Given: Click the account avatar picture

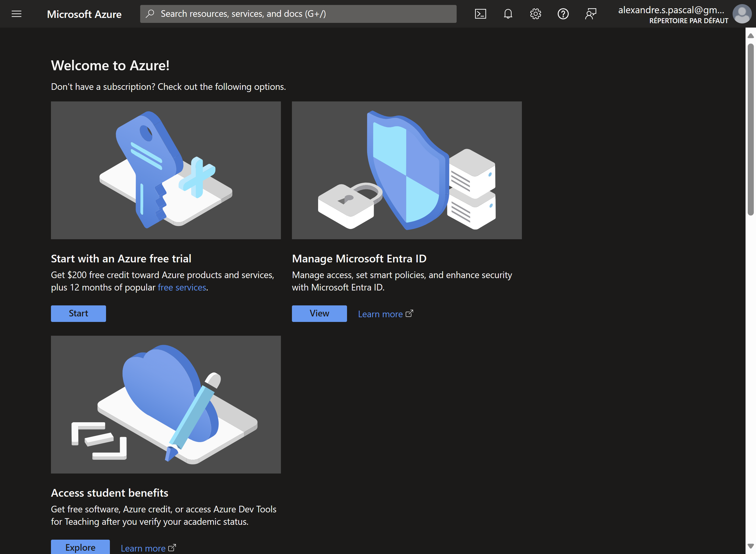Looking at the screenshot, I should pyautogui.click(x=742, y=14).
